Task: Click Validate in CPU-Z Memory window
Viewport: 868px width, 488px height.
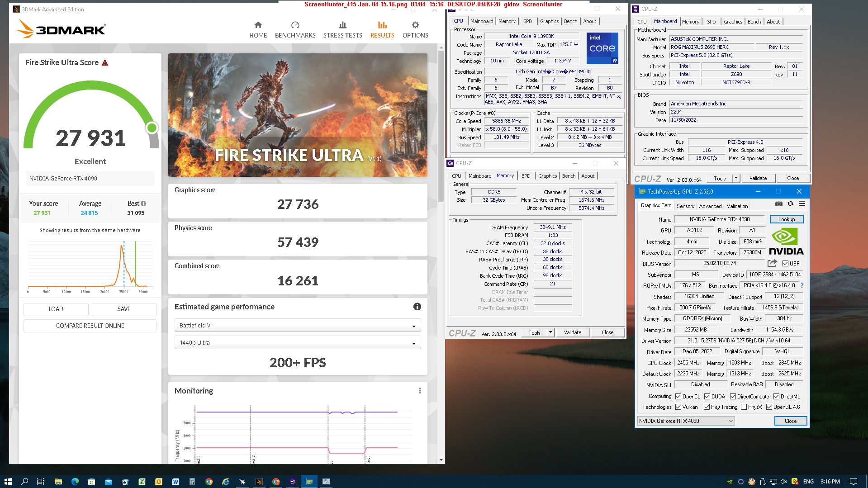Action: 573,332
